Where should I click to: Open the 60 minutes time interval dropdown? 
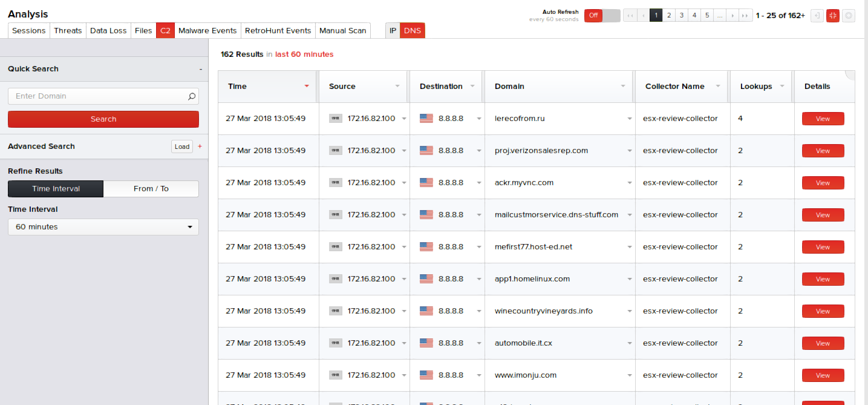click(x=103, y=227)
